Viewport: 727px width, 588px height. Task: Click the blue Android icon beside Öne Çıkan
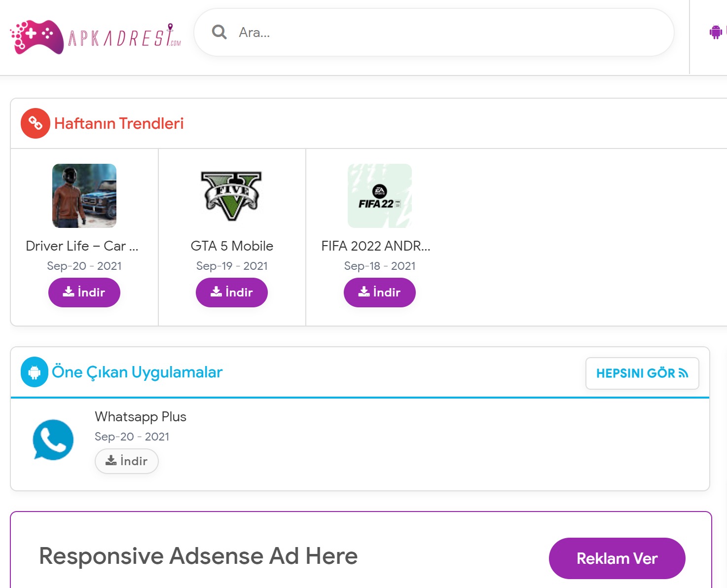click(x=35, y=372)
